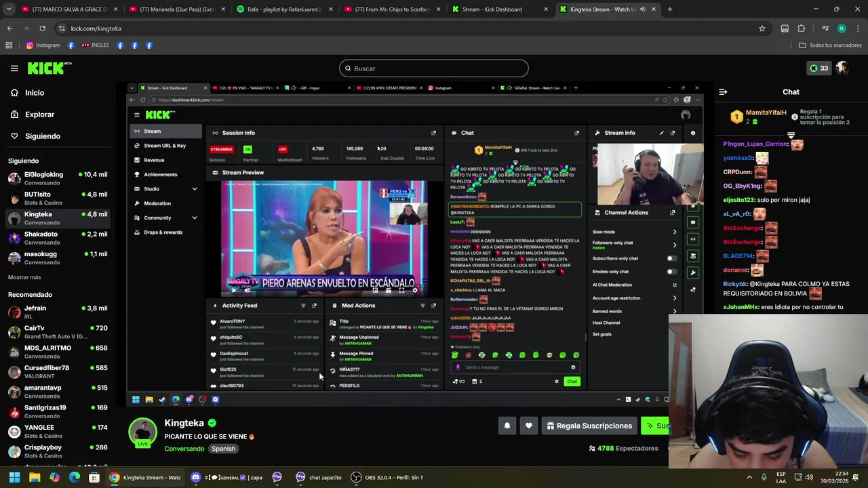Screen dimensions: 868x488
Task: Click chat username eljosito123
Action: [738, 200]
